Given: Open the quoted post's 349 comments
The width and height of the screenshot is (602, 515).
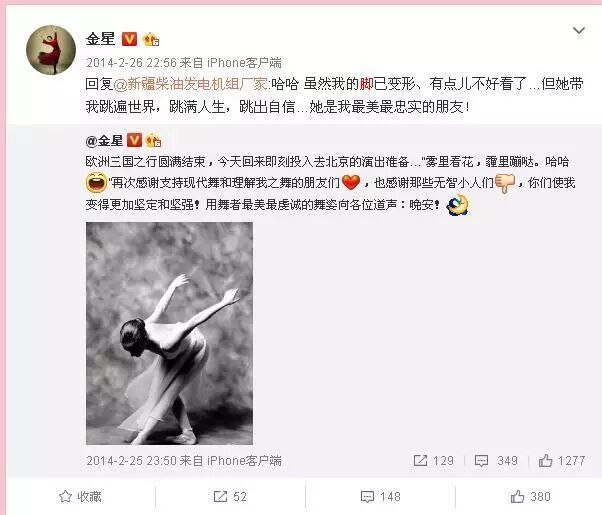Looking at the screenshot, I should pyautogui.click(x=496, y=460).
